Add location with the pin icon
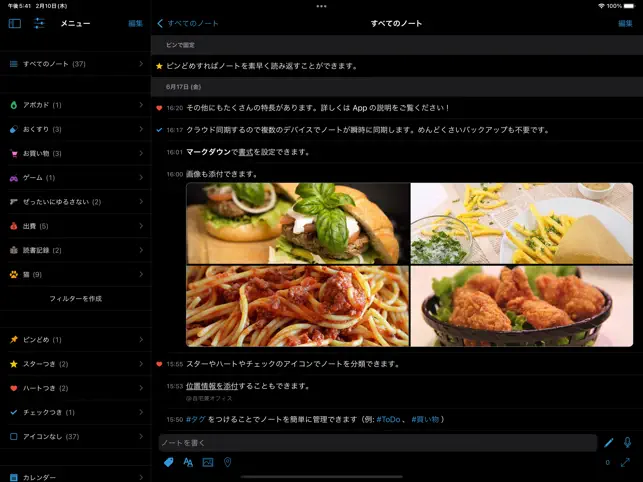The width and height of the screenshot is (643, 482). (228, 462)
